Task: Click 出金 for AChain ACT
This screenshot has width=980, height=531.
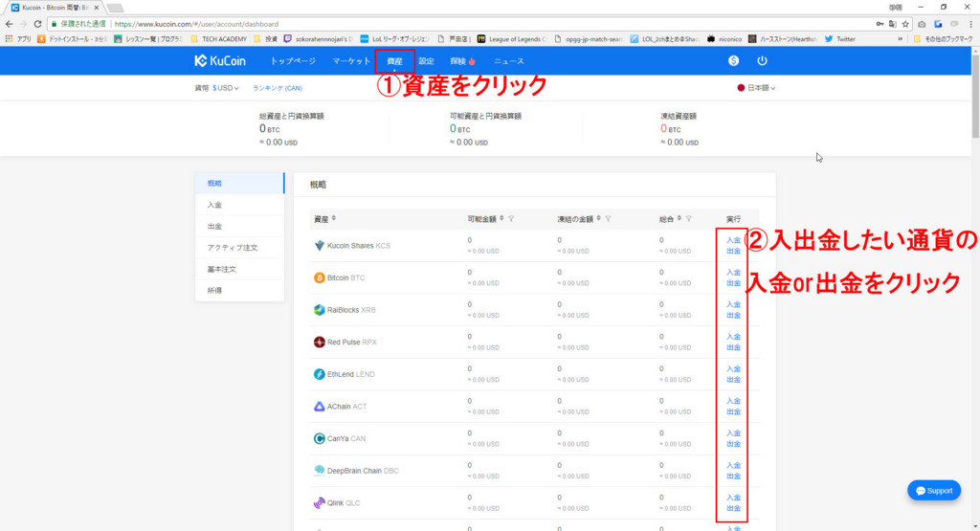Action: click(x=733, y=411)
